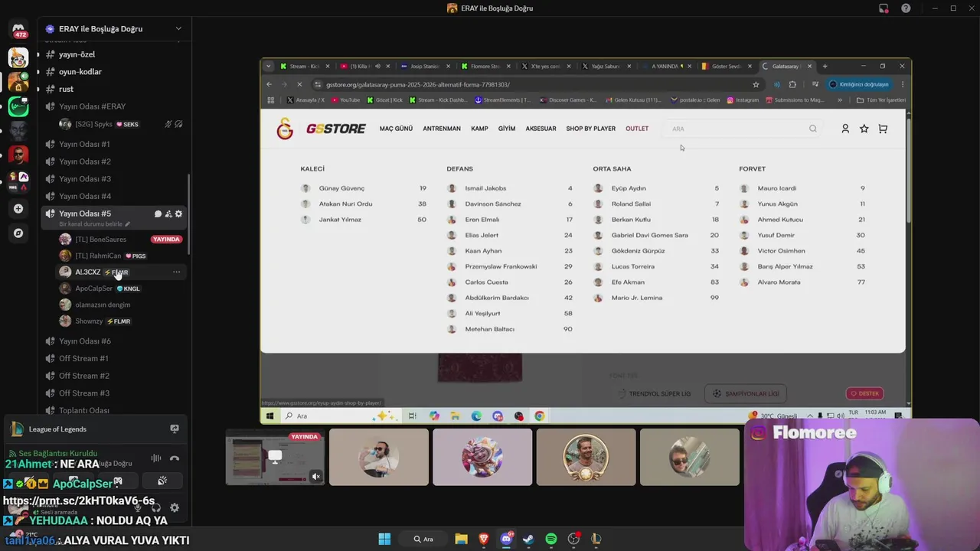Click the Add a Server plus icon
This screenshot has width=980, height=551.
click(18, 208)
